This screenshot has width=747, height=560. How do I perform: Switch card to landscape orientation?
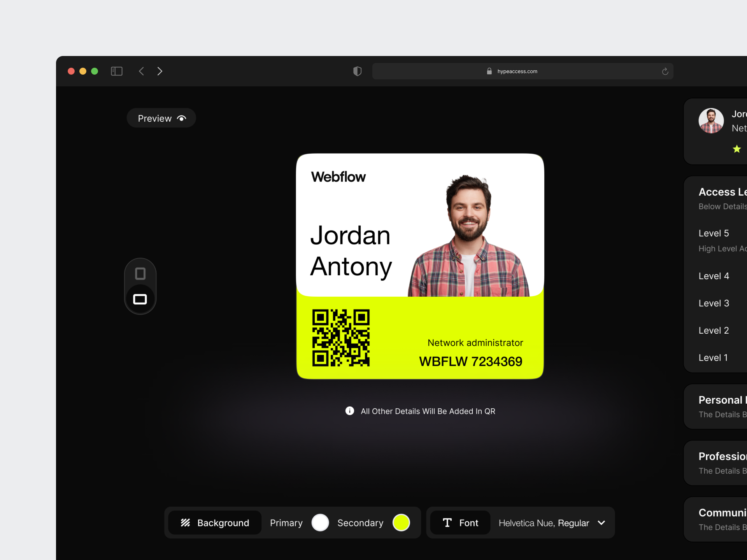[140, 299]
